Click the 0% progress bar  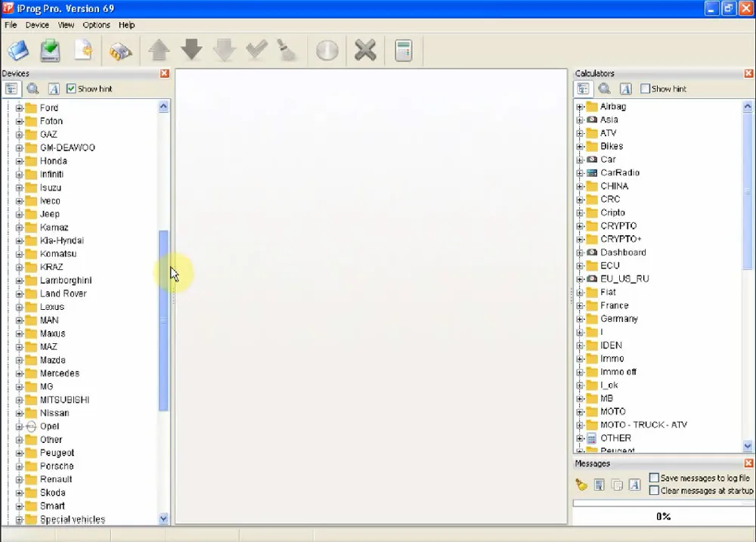coord(664,516)
